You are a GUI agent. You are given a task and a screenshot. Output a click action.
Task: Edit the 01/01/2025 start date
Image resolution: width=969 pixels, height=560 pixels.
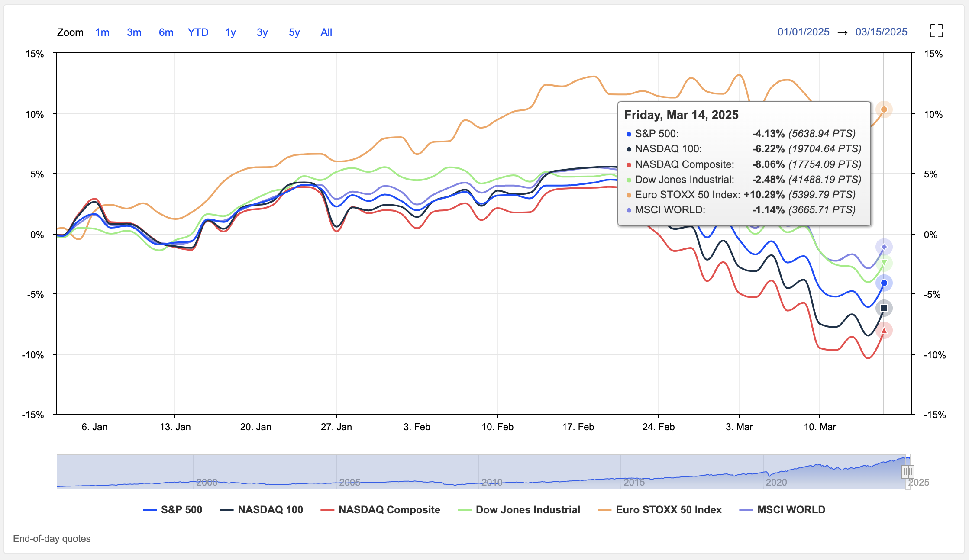803,32
